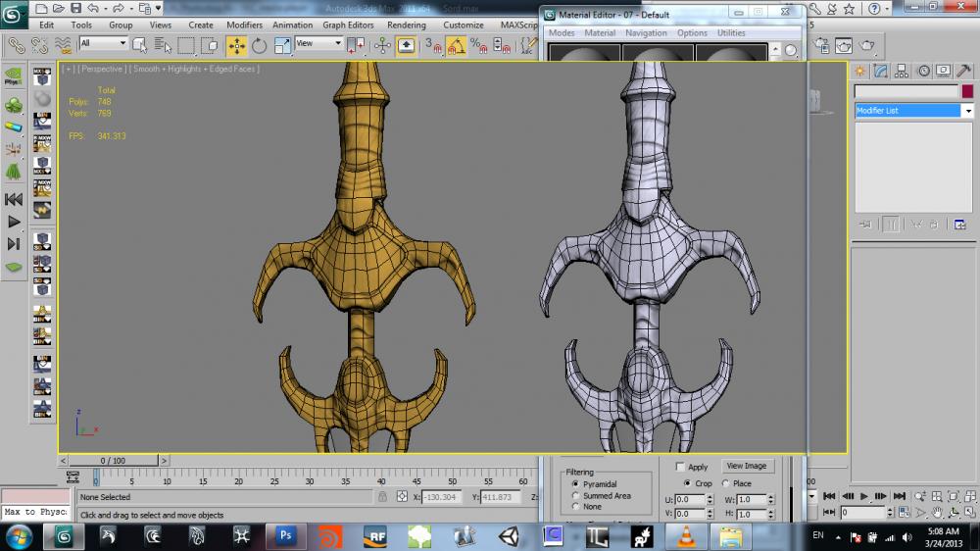
Task: Launch Photoshop from the taskbar
Action: [287, 535]
